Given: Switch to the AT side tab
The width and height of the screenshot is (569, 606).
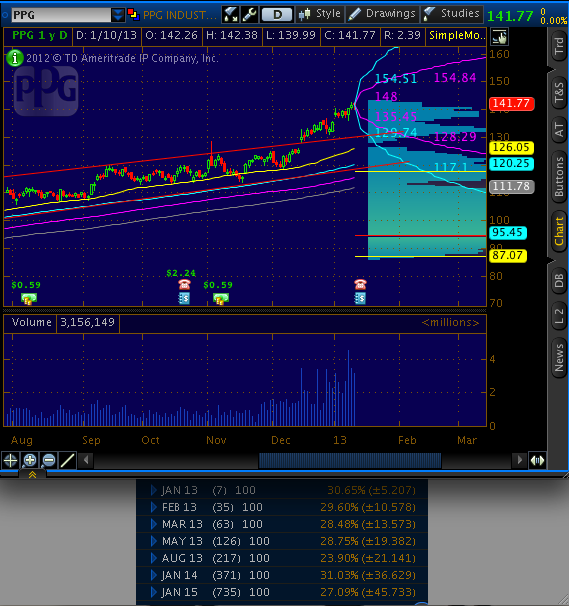Looking at the screenshot, I should (559, 129).
